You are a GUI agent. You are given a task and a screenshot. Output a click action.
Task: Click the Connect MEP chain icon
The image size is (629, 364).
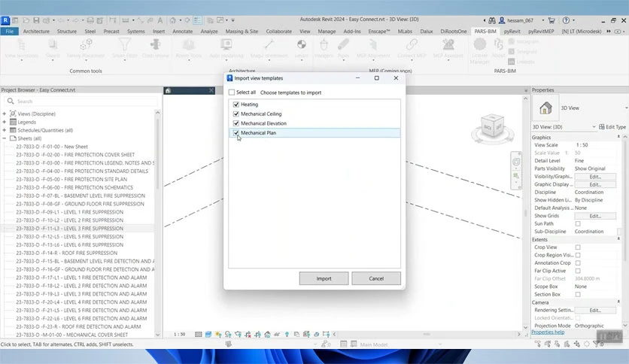(412, 45)
